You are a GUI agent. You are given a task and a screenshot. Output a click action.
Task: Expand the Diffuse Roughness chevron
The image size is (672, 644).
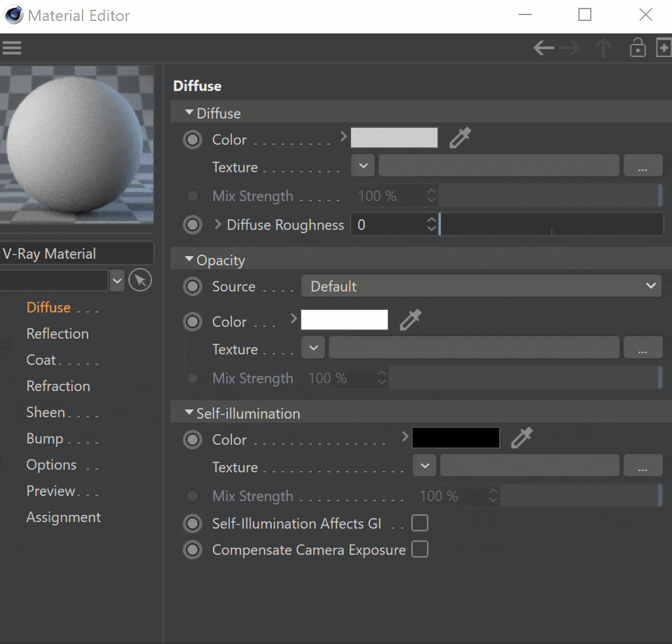pos(217,224)
